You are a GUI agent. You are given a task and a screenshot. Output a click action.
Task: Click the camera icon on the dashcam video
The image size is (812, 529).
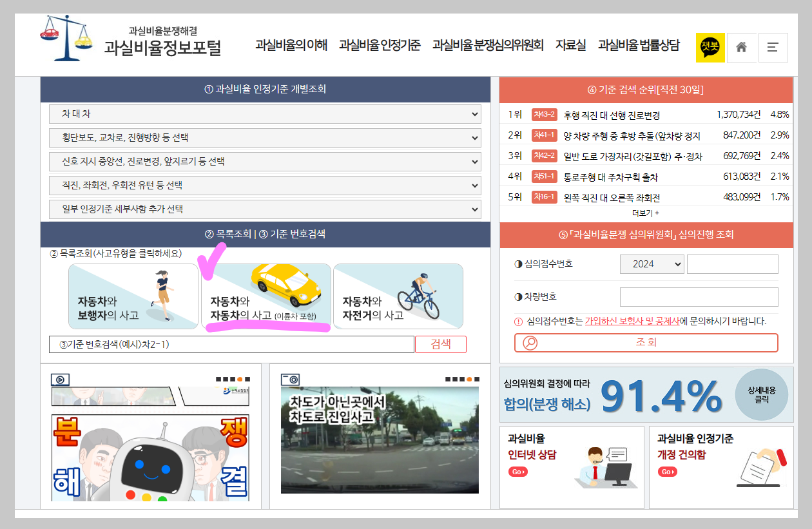click(x=289, y=380)
